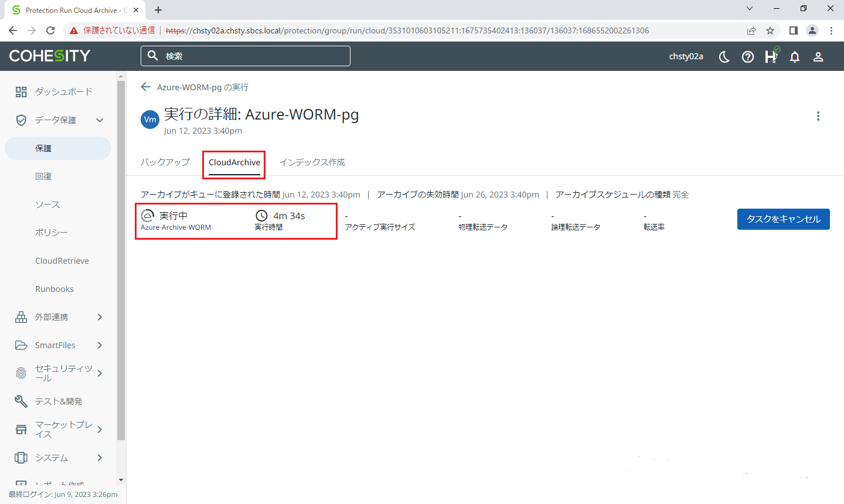Bookmark the page with star icon

click(x=770, y=30)
